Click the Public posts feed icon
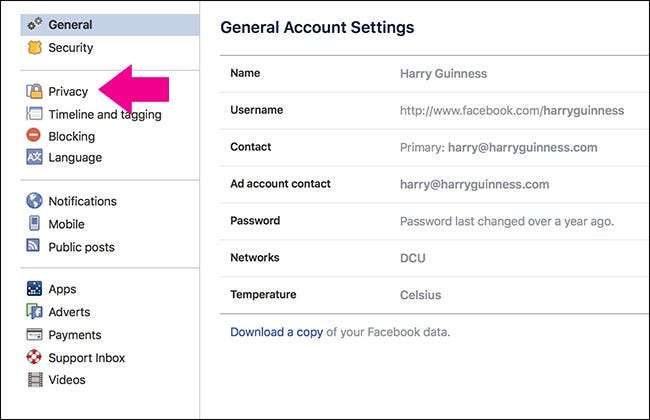650x420 pixels. [x=34, y=247]
